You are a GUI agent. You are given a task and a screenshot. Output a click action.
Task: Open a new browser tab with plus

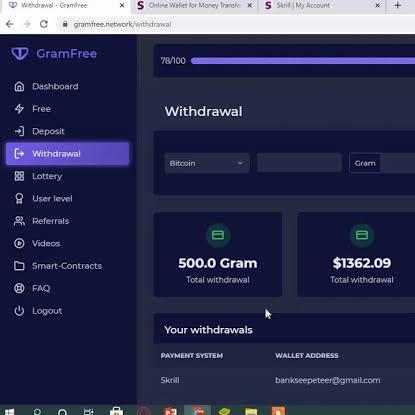click(398, 5)
